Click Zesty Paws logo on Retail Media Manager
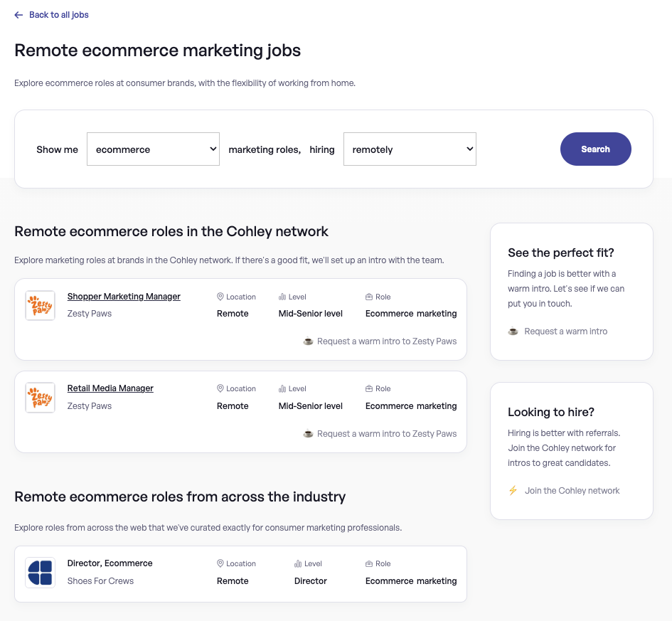672x621 pixels. click(x=40, y=398)
